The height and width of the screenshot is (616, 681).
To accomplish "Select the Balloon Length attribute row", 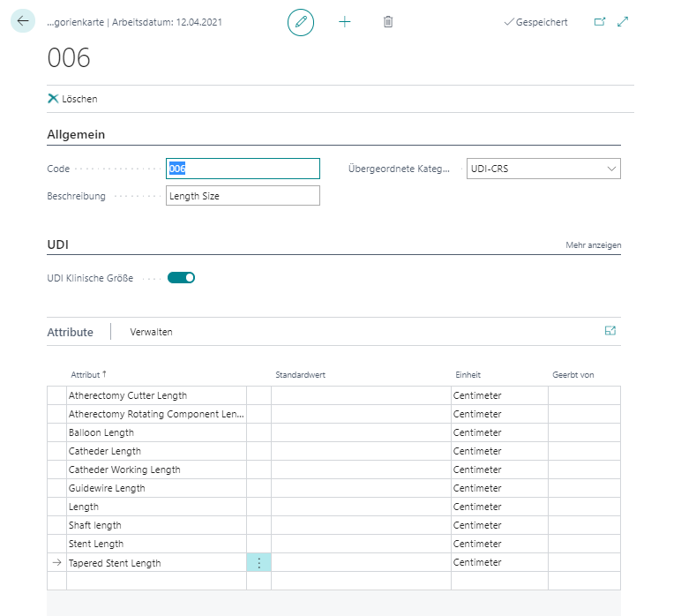I will (x=101, y=432).
